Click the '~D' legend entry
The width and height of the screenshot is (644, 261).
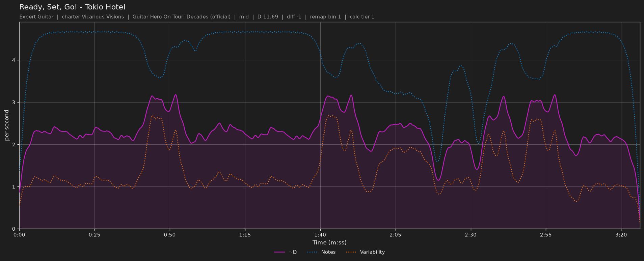(286, 252)
